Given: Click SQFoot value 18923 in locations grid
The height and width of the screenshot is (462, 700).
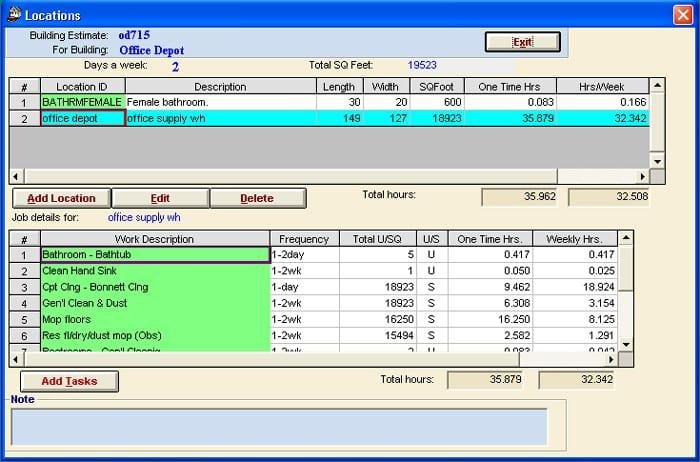Looking at the screenshot, I should (437, 118).
